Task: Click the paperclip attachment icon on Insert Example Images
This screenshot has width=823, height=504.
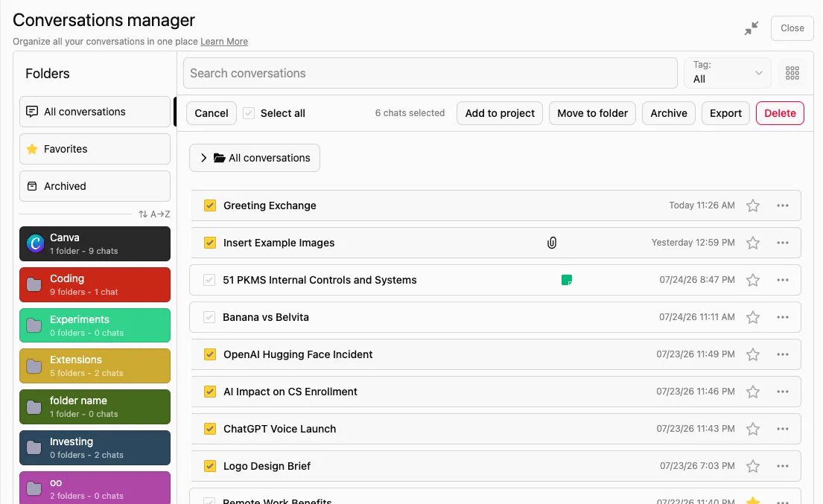Action: (552, 243)
